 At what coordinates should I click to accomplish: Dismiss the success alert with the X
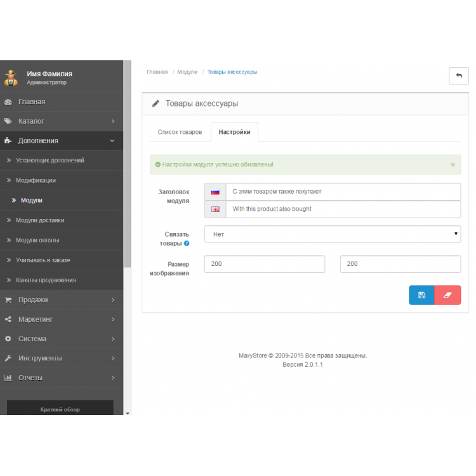pyautogui.click(x=453, y=164)
